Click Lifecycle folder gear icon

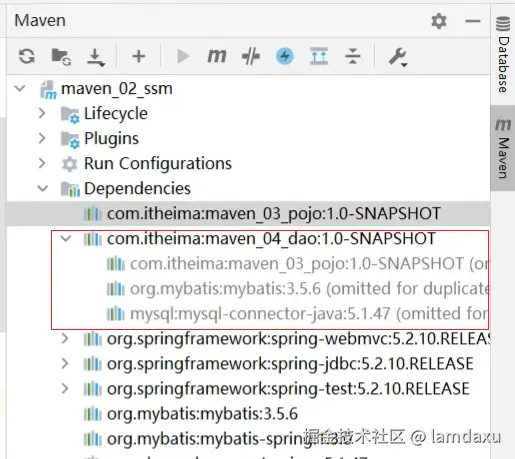tap(70, 115)
